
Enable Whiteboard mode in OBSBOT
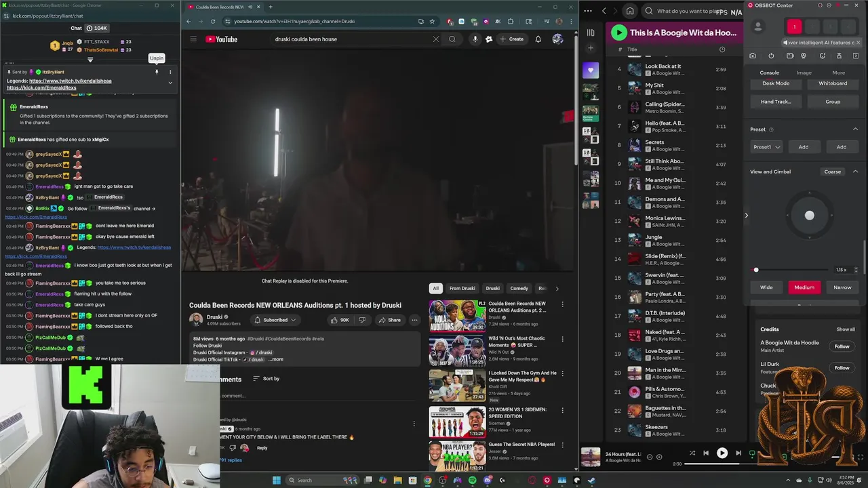(833, 83)
